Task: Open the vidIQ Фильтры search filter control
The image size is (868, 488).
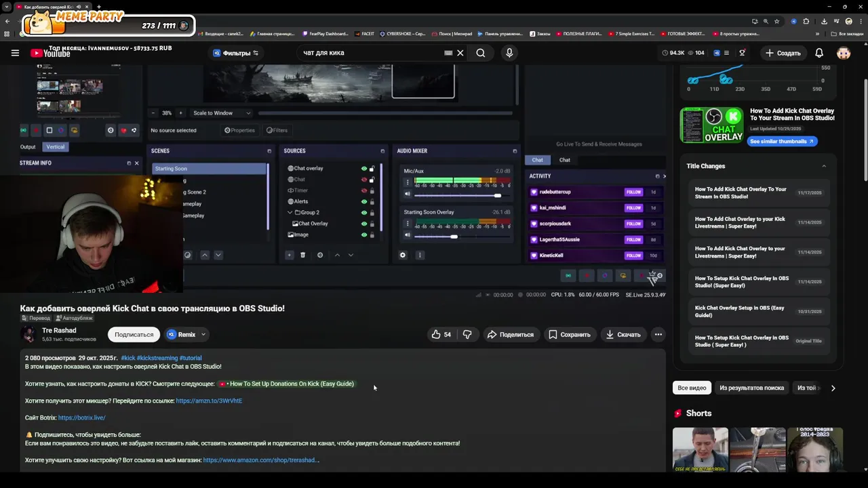Action: (236, 53)
